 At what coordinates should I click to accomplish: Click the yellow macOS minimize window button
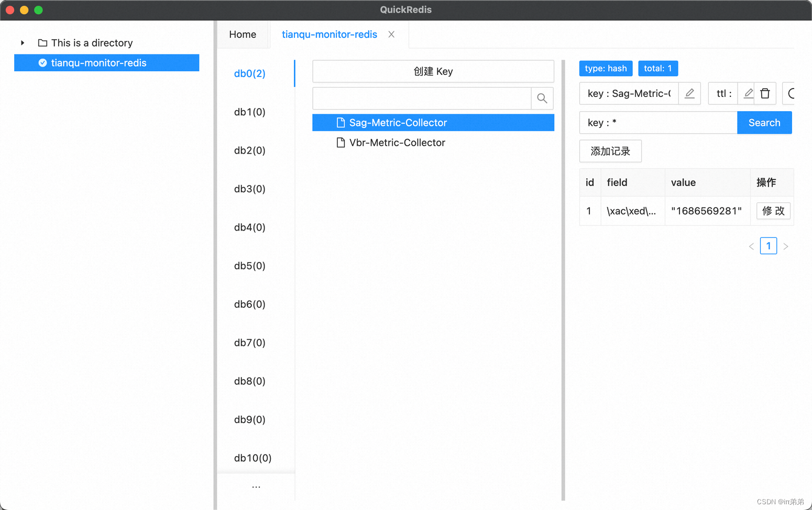coord(24,10)
